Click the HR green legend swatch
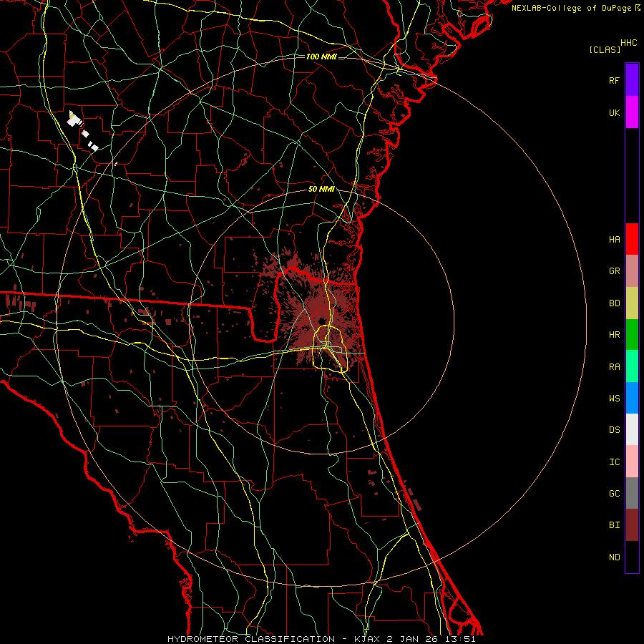The image size is (644, 644). pos(632,335)
